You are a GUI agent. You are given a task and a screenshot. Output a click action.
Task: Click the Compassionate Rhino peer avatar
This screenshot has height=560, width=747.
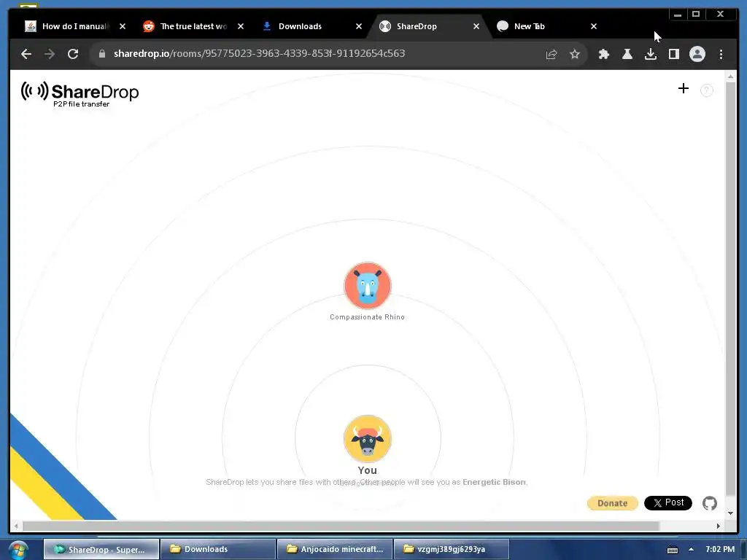tap(368, 286)
